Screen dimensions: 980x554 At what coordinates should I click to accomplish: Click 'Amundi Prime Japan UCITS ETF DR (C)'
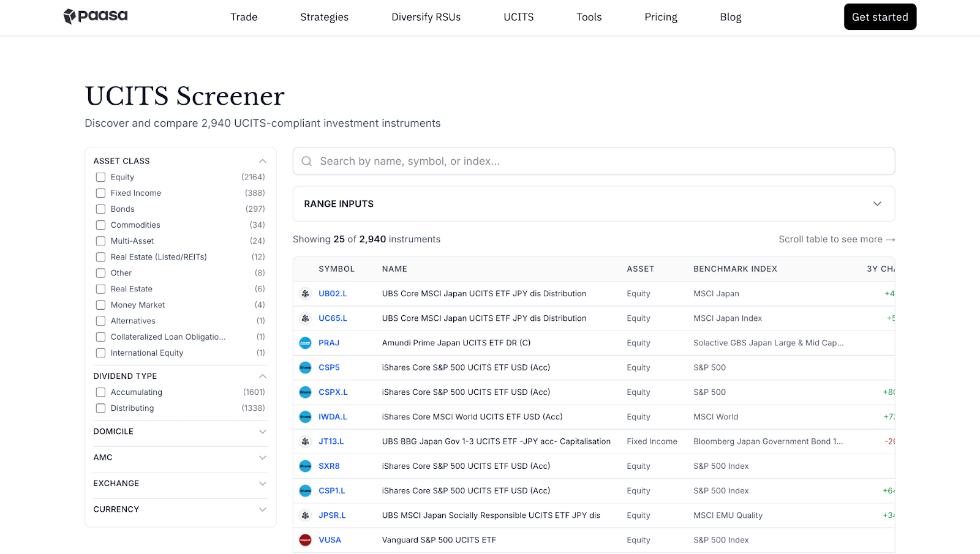coord(456,343)
